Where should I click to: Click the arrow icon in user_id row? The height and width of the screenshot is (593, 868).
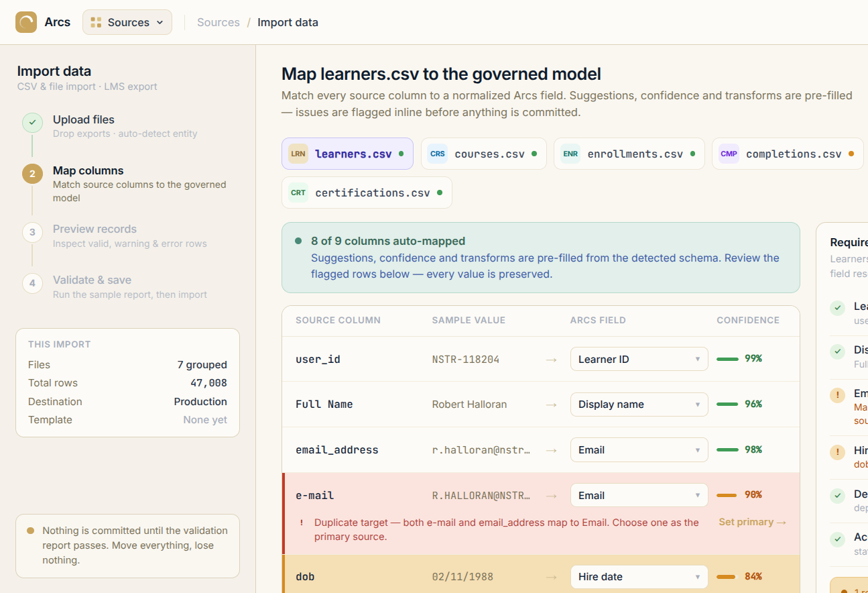[x=551, y=360]
